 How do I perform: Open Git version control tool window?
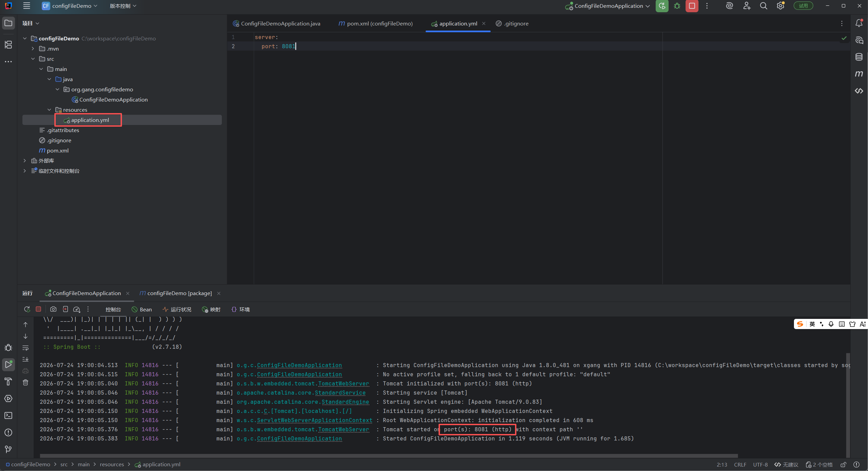pos(8,450)
